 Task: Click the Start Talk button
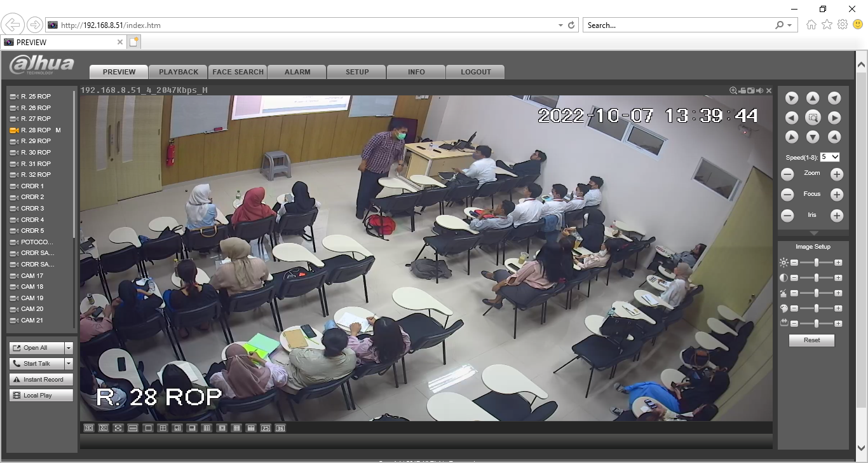(37, 364)
